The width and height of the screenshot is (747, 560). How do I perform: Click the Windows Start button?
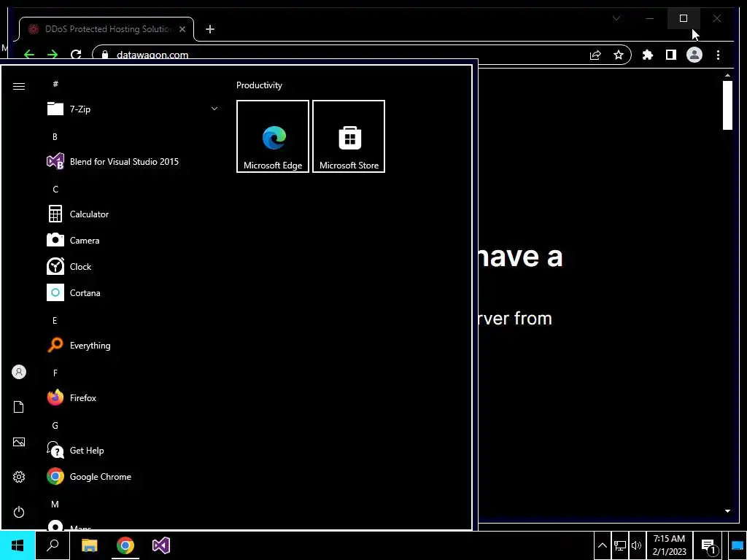tap(18, 545)
